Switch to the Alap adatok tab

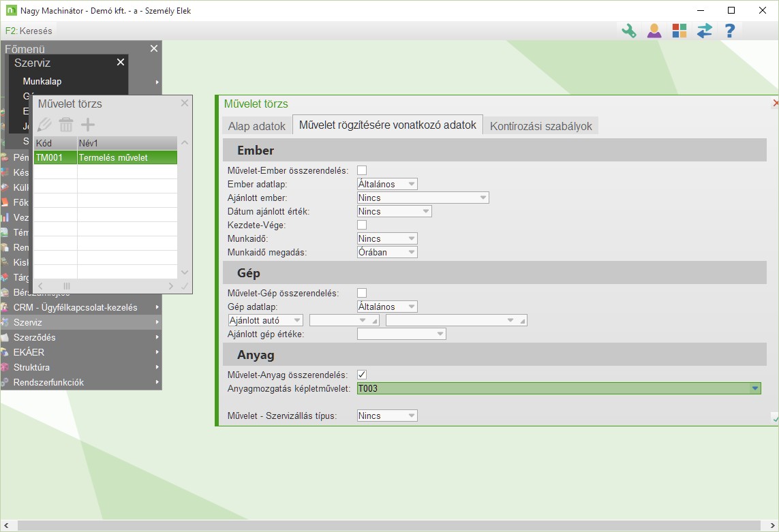[256, 126]
